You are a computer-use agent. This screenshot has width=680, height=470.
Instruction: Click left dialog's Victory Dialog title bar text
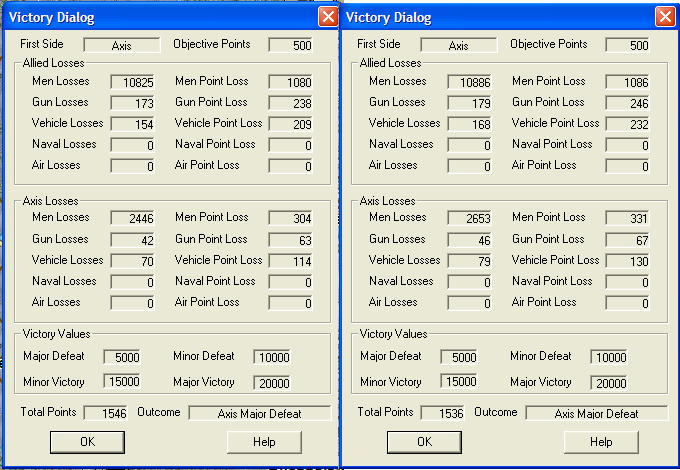(x=52, y=18)
